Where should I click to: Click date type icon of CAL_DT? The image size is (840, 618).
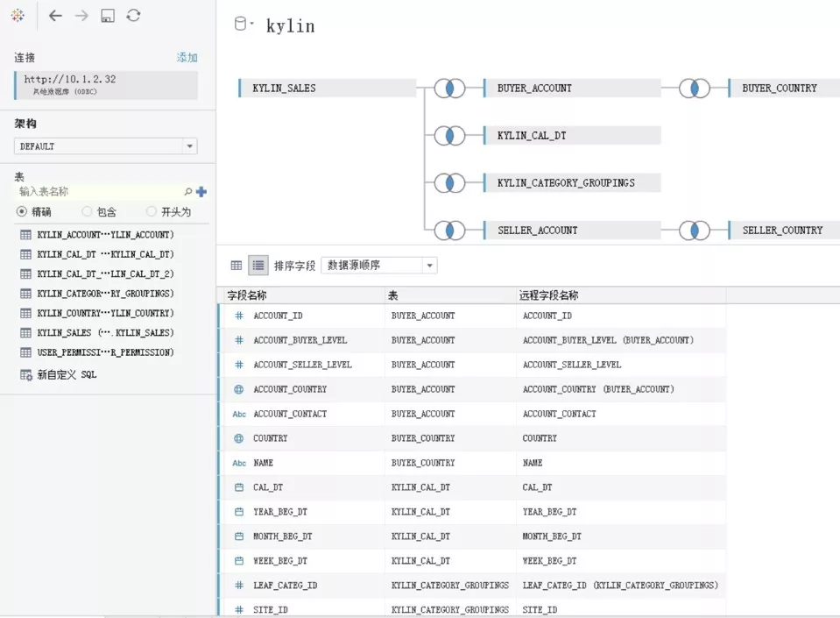(x=239, y=487)
